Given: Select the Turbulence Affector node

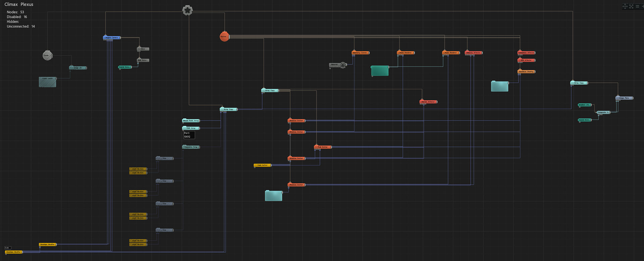Looking at the screenshot, I should [526, 53].
